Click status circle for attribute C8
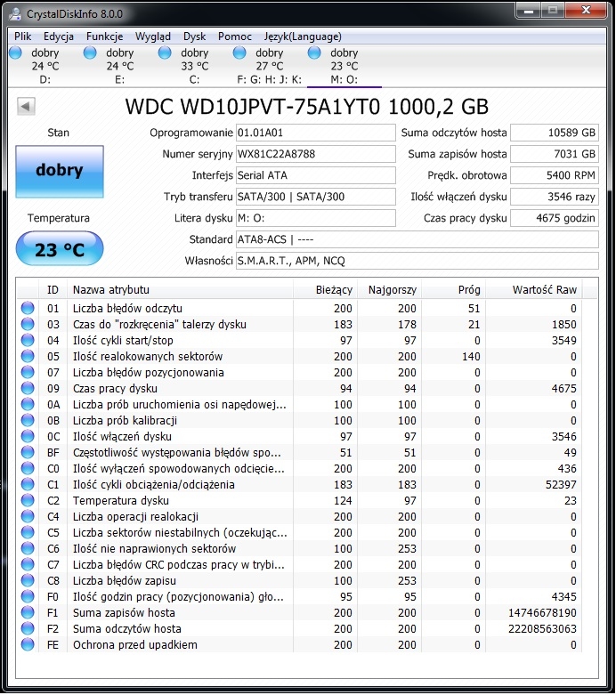Viewport: 616px width, 695px height. tap(28, 580)
